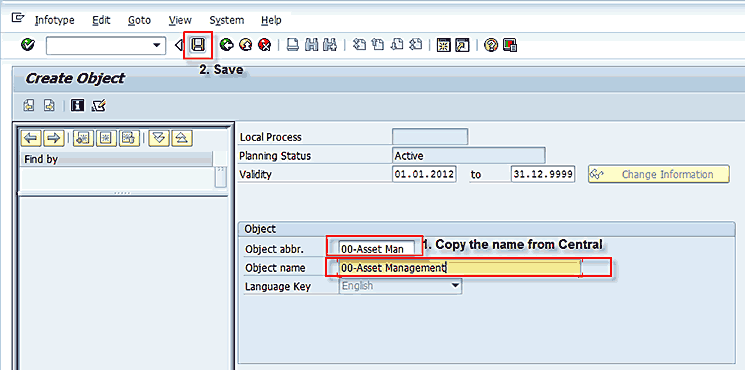Click the Object name label
745x370 pixels.
[275, 267]
